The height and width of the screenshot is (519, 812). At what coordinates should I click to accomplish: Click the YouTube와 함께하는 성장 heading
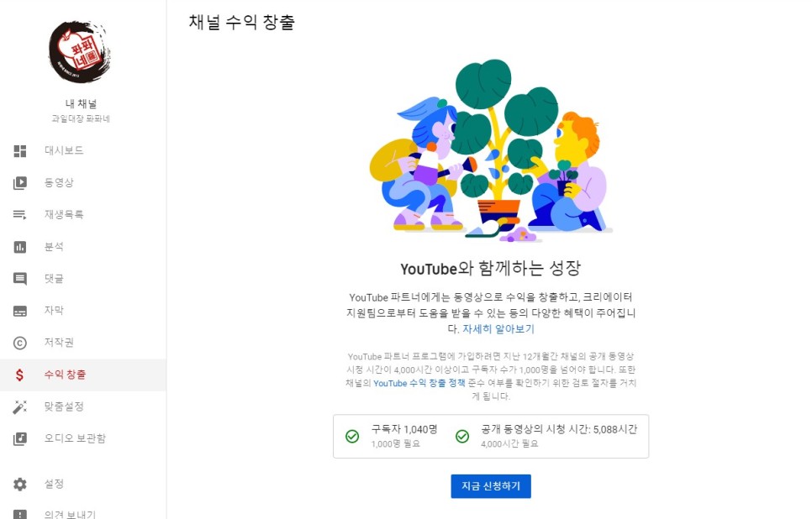pyautogui.click(x=490, y=269)
